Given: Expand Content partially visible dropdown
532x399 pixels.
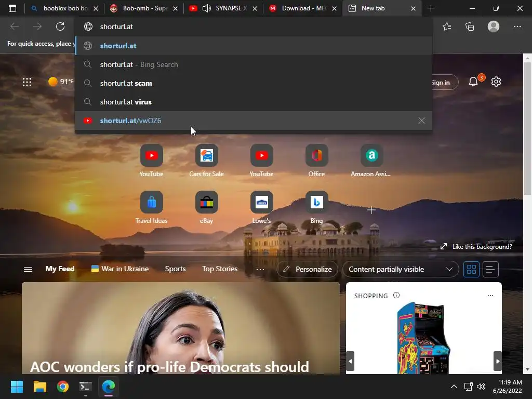Looking at the screenshot, I should click(401, 270).
